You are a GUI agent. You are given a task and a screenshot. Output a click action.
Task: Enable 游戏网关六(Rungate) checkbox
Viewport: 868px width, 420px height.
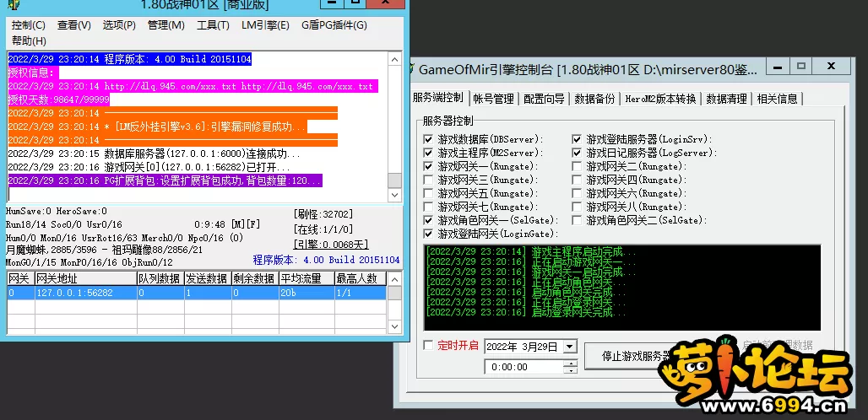point(577,193)
